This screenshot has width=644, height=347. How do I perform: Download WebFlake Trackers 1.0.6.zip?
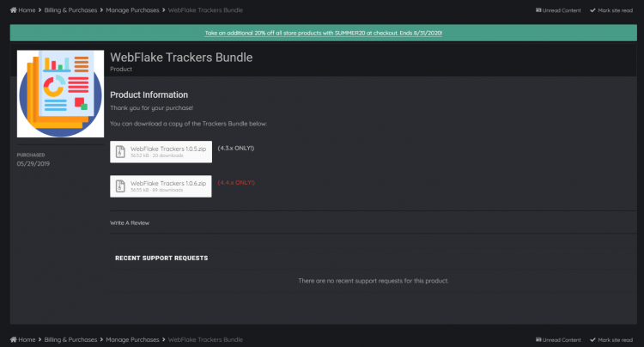point(167,183)
